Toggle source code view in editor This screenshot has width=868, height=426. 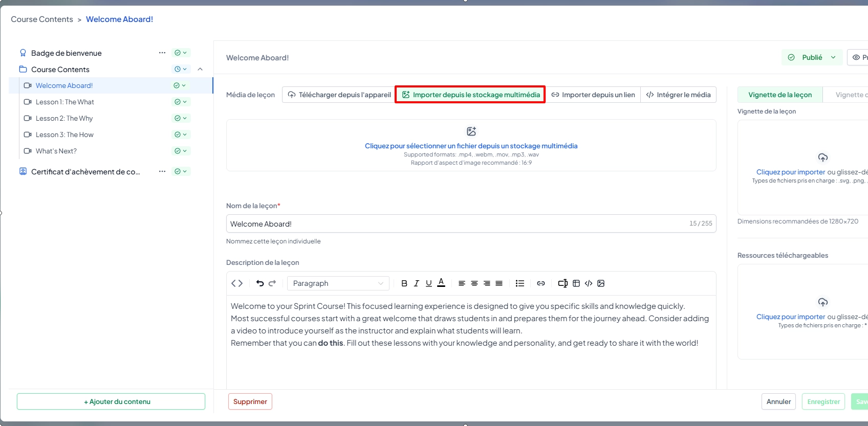[237, 283]
